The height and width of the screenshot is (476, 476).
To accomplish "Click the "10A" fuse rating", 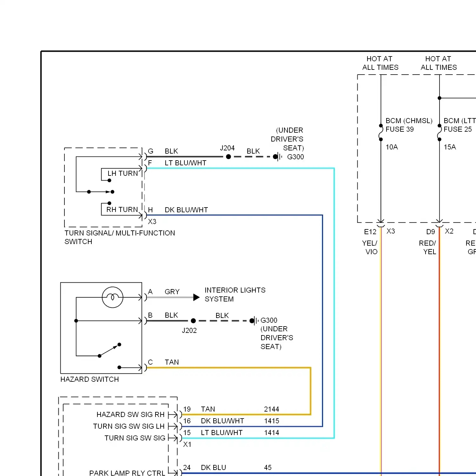I will click(392, 147).
